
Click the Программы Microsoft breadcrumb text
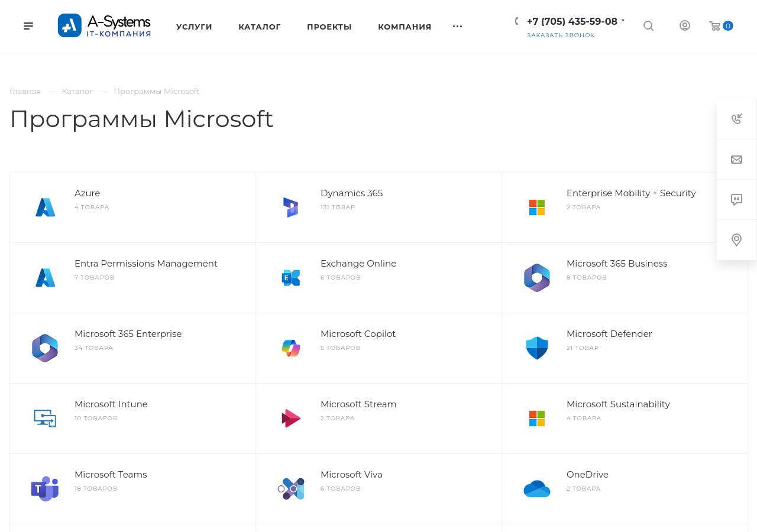157,91
